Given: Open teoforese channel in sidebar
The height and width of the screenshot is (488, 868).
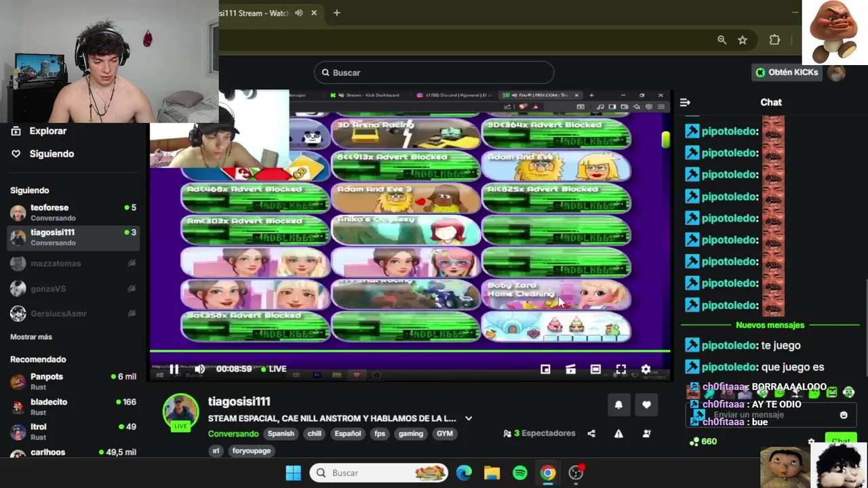Looking at the screenshot, I should click(x=73, y=213).
